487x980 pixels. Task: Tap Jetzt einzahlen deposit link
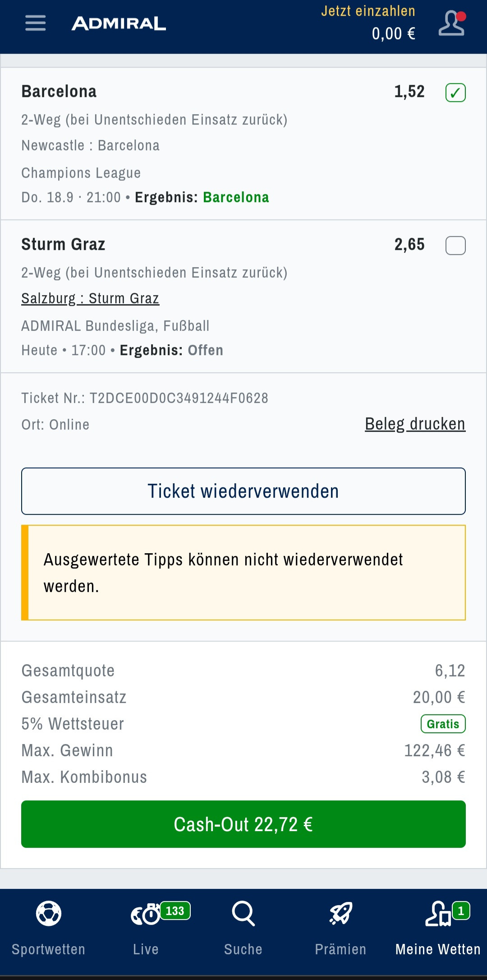coord(368,11)
